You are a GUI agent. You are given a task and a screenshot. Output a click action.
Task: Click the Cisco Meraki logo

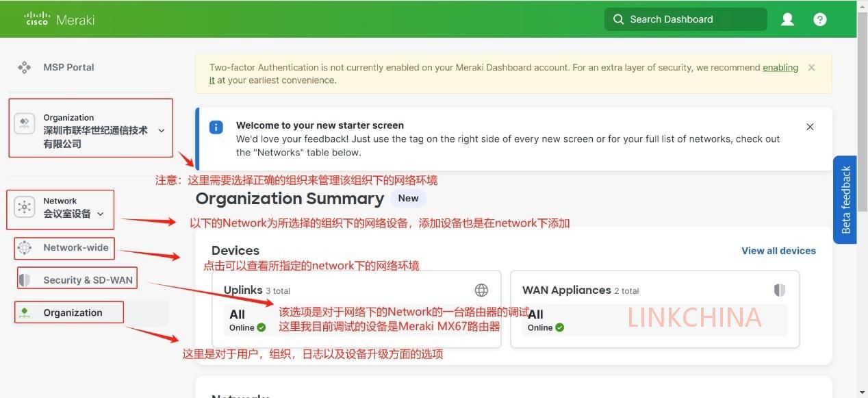(x=60, y=19)
